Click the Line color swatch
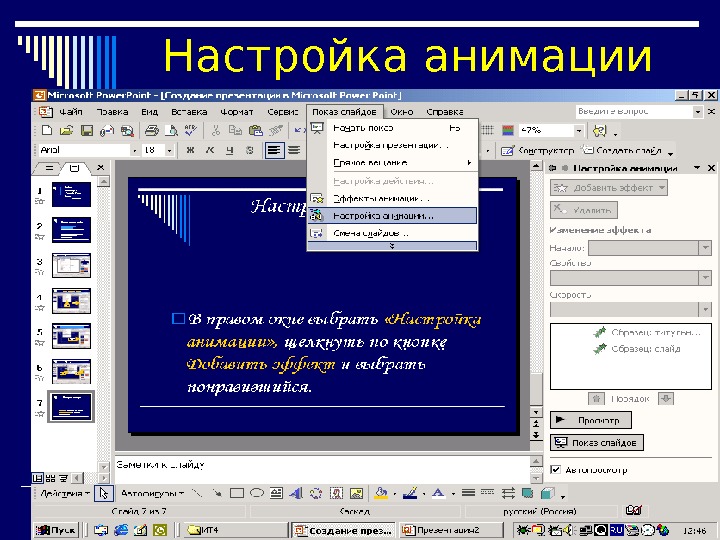This screenshot has width=720, height=540. pos(410,494)
